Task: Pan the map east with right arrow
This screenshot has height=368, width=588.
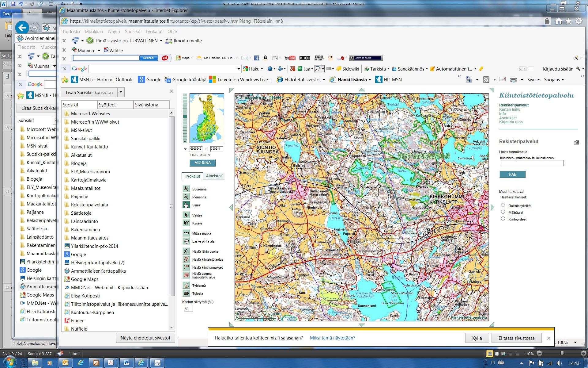Action: tap(492, 207)
